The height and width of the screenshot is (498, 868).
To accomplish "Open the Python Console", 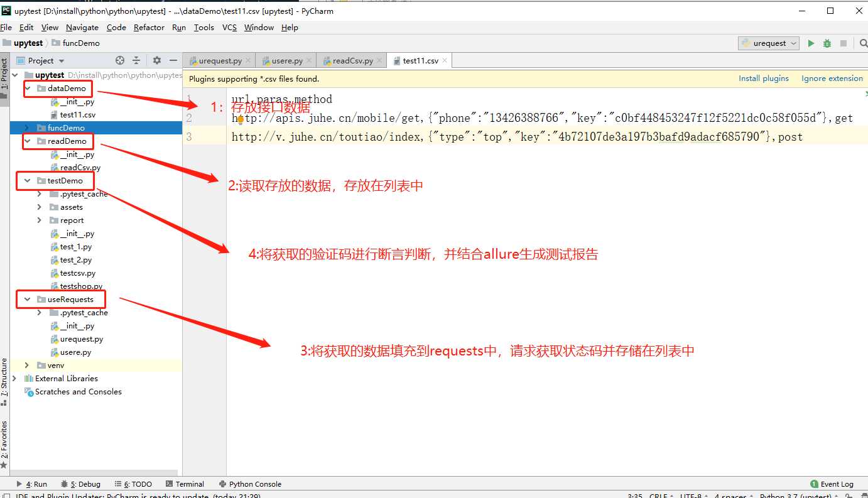I will 250,484.
